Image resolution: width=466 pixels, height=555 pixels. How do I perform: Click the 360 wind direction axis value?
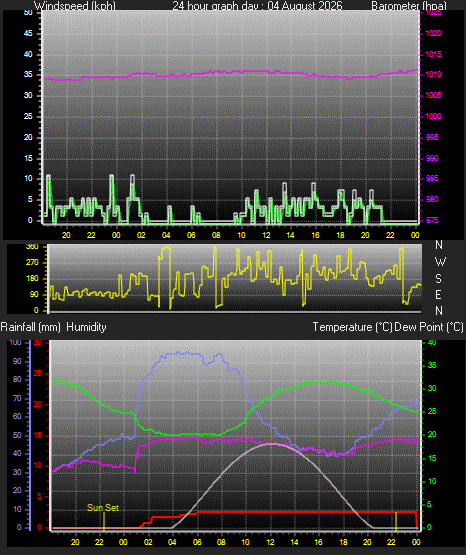pyautogui.click(x=32, y=247)
